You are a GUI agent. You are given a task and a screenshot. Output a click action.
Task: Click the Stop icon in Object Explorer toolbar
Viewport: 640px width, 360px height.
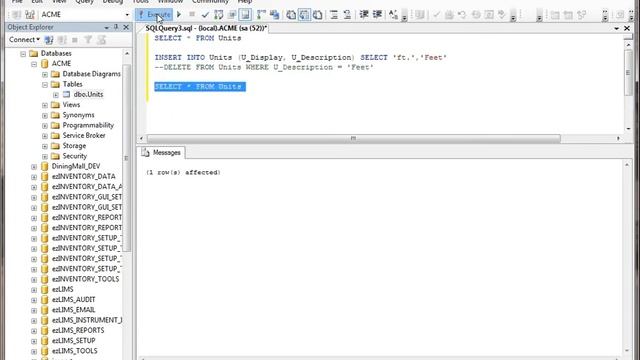click(75, 40)
